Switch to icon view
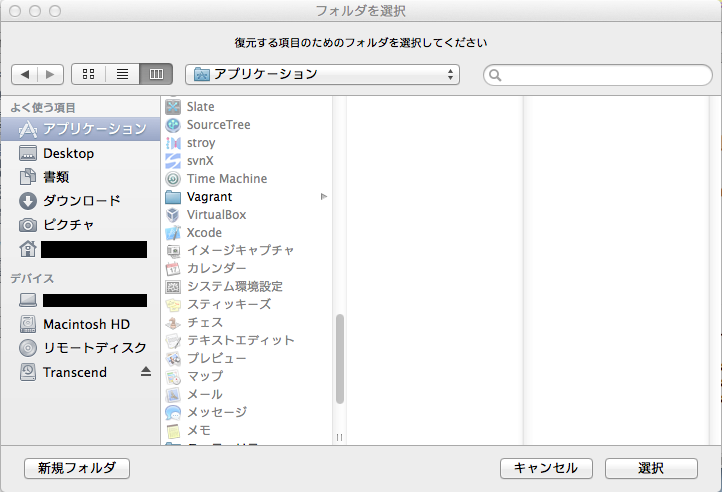 (x=88, y=74)
